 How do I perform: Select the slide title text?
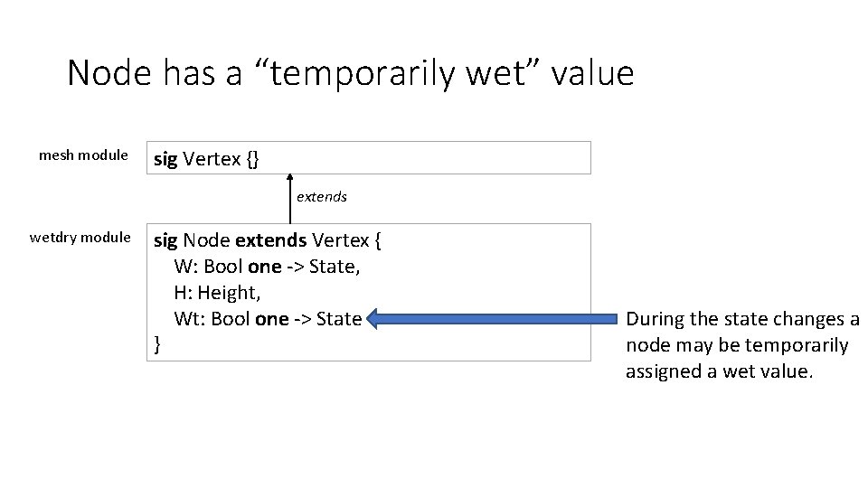click(x=350, y=73)
